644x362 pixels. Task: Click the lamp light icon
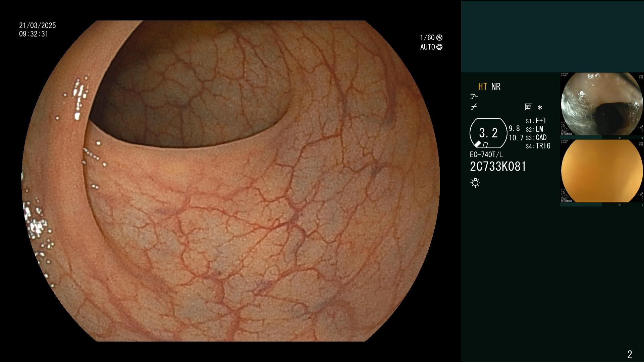point(475,183)
